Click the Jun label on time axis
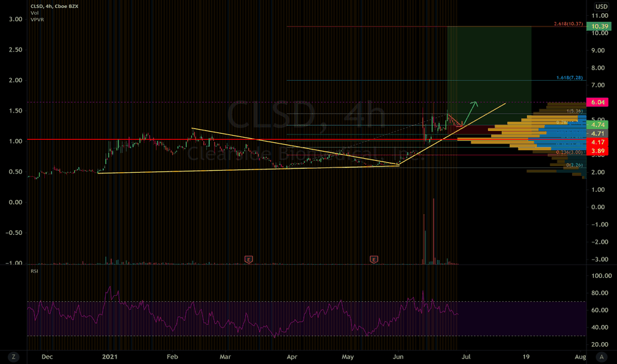617x364 pixels. 399,357
